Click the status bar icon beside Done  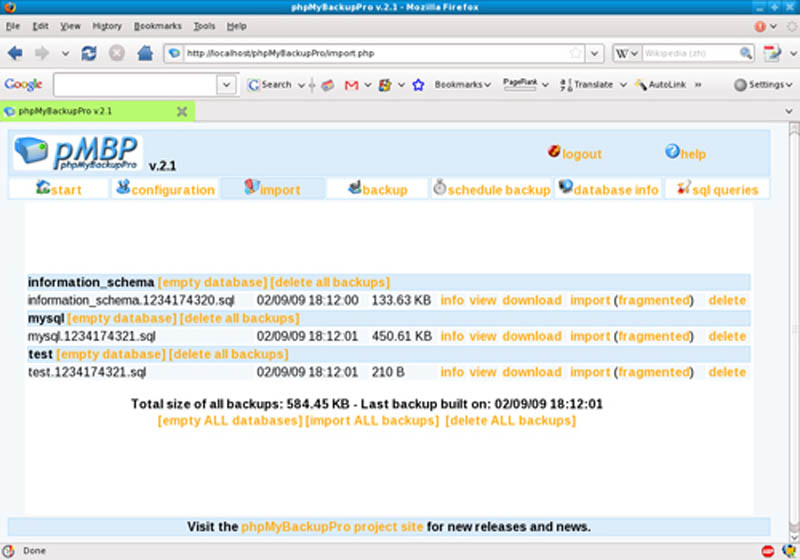[x=9, y=551]
